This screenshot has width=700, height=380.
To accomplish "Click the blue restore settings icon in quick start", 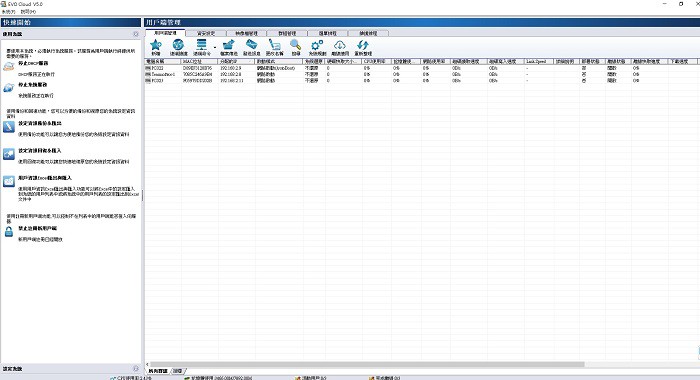I will point(9,154).
